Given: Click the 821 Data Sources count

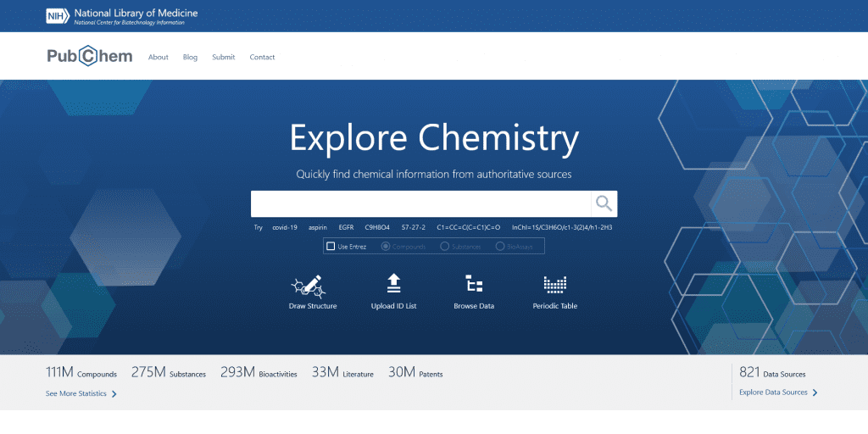Looking at the screenshot, I should point(772,373).
